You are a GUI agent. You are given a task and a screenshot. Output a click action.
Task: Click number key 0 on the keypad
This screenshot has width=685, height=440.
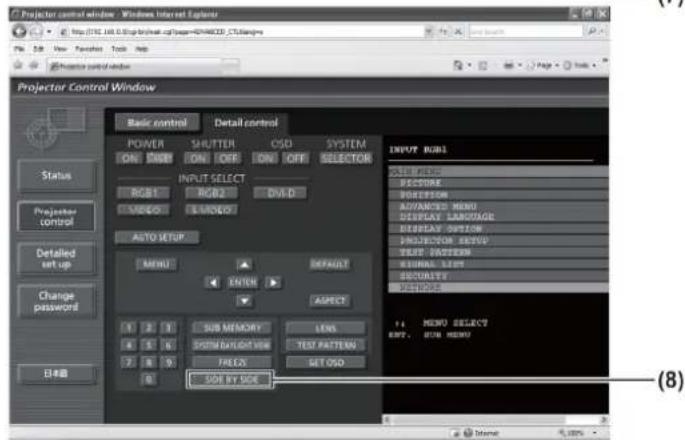(x=149, y=379)
